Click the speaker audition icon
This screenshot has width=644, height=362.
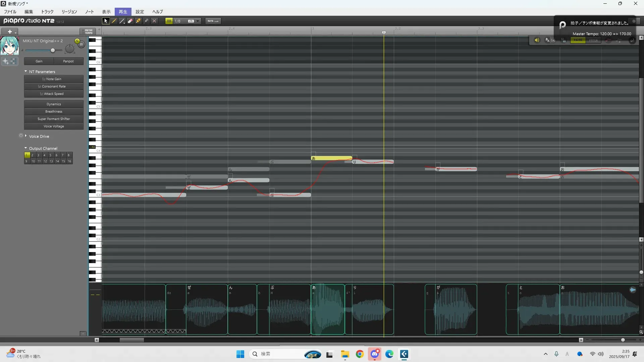537,40
